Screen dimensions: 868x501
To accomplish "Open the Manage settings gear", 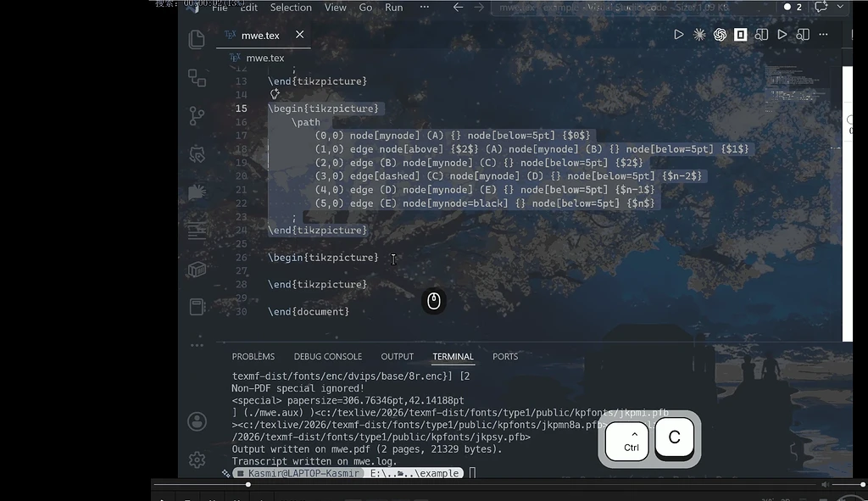I will pyautogui.click(x=197, y=459).
